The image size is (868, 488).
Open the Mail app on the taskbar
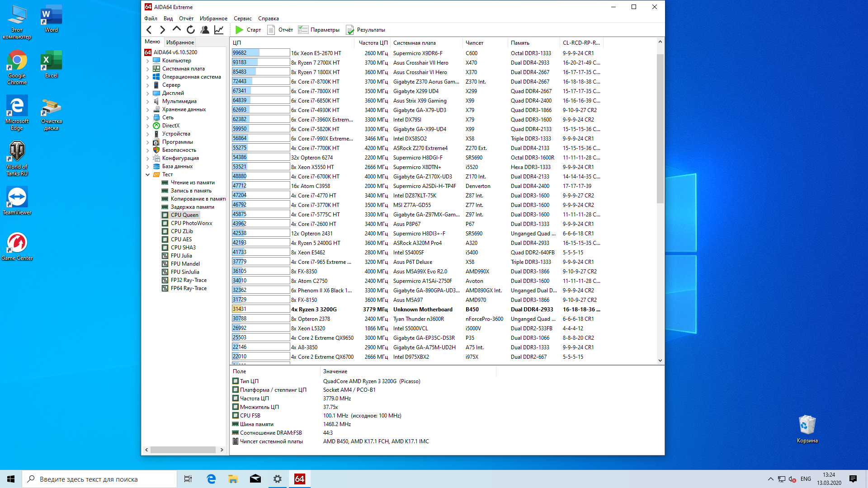[255, 479]
